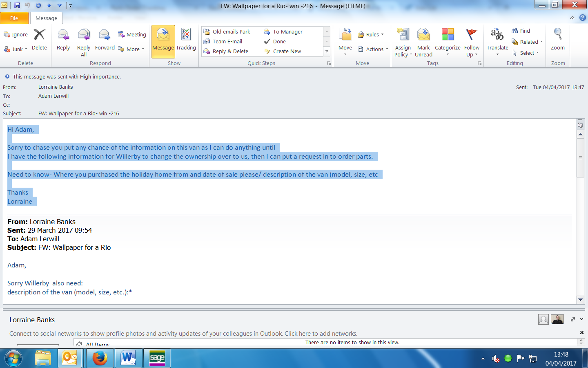The height and width of the screenshot is (368, 588).
Task: Open the File tab
Action: pos(14,18)
